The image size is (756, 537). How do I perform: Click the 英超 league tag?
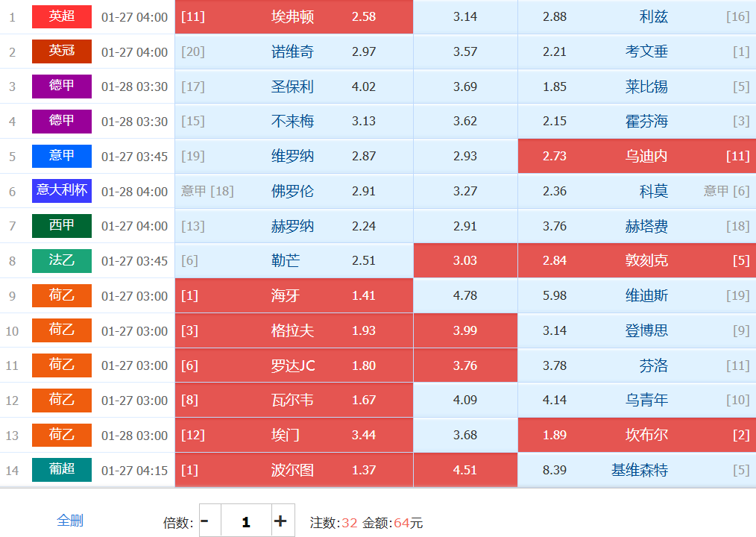pos(62,16)
